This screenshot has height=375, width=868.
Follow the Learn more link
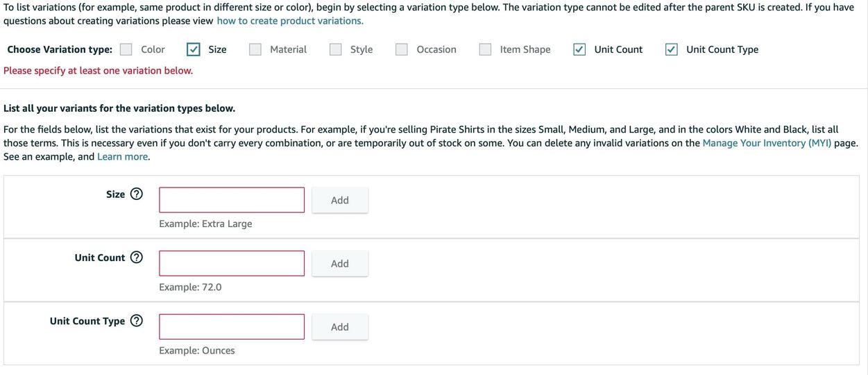pos(122,157)
